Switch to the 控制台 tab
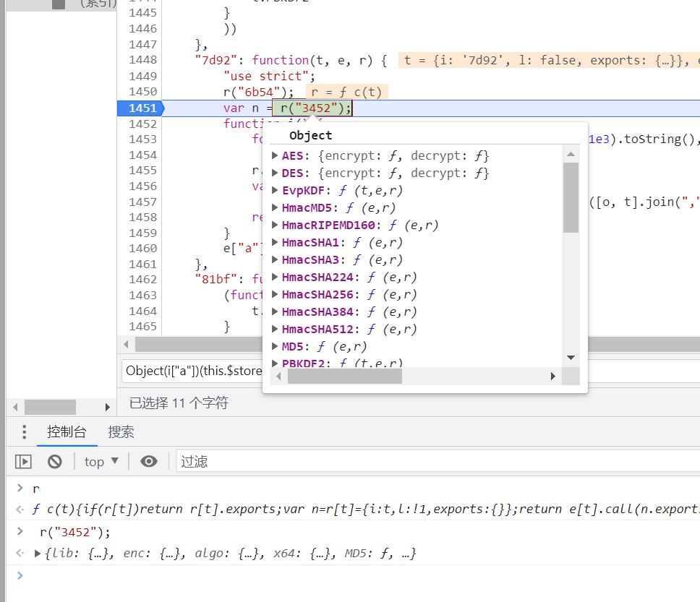Screen dimensions: 700x602 coord(67,432)
